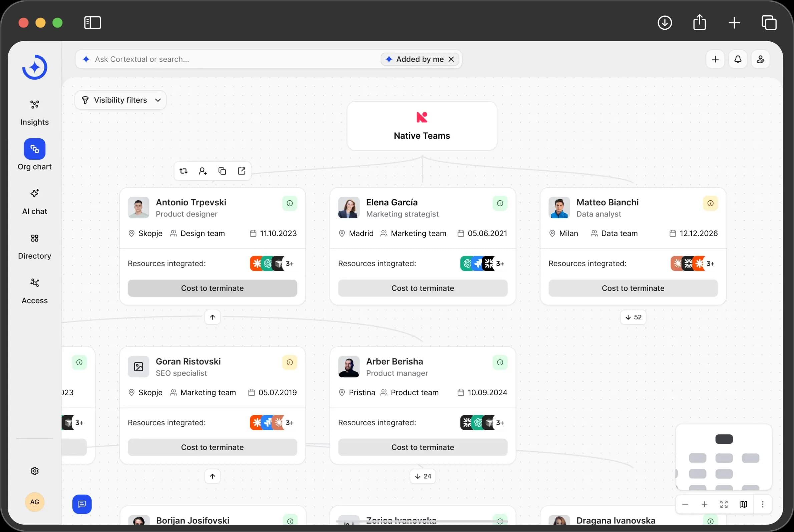The height and width of the screenshot is (532, 794).
Task: Click Antonio Trpevski's avatar photo
Action: point(138,208)
